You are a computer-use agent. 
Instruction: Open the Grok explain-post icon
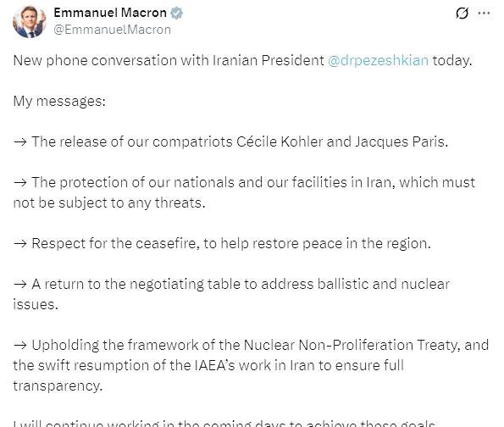pos(462,14)
